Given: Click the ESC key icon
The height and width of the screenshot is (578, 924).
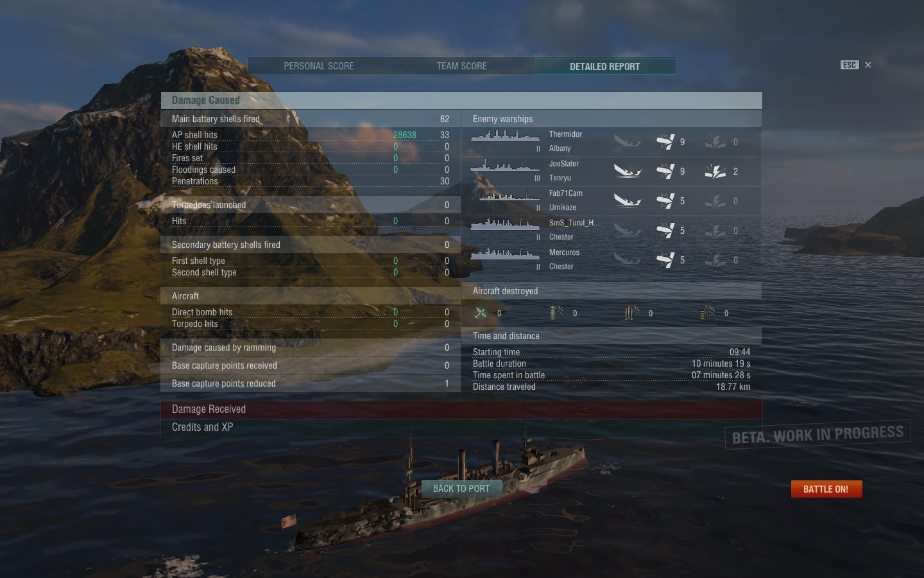Looking at the screenshot, I should pyautogui.click(x=850, y=65).
